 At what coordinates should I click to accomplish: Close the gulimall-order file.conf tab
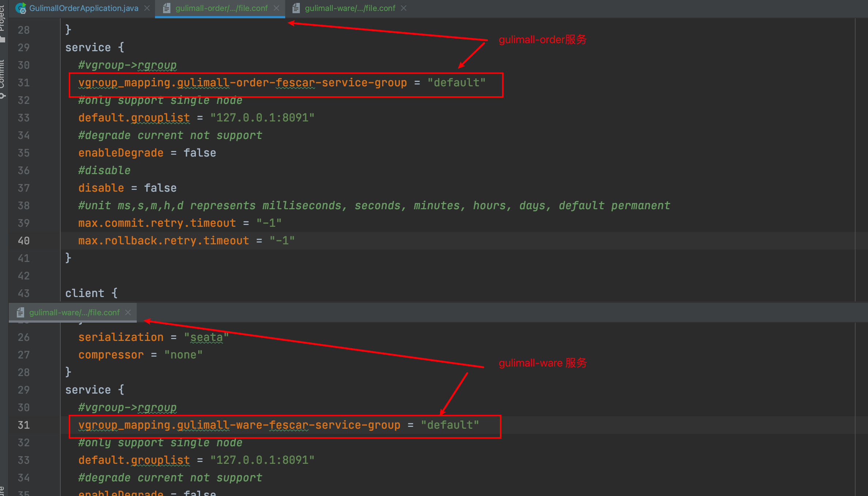click(x=276, y=8)
